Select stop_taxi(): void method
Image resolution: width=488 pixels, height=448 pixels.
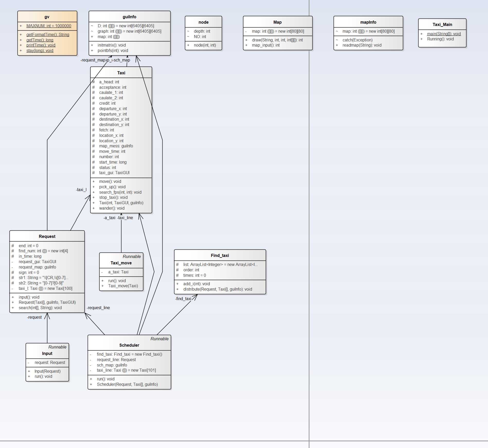113,197
